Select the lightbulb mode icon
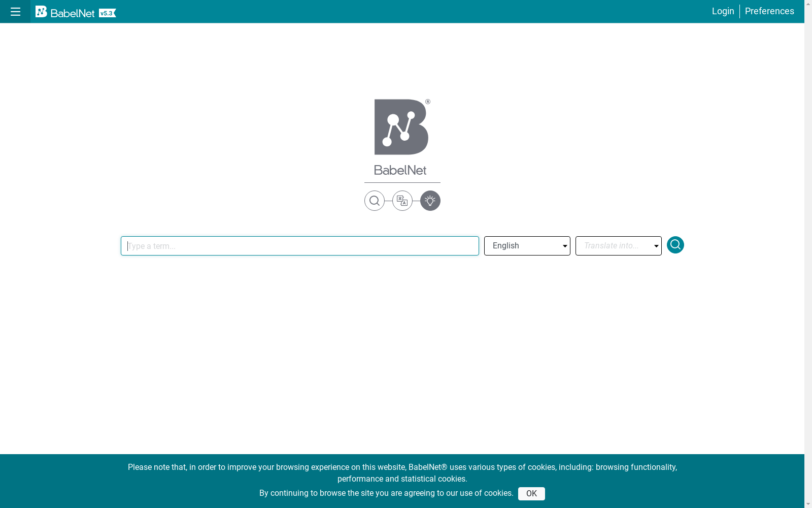 pyautogui.click(x=430, y=201)
